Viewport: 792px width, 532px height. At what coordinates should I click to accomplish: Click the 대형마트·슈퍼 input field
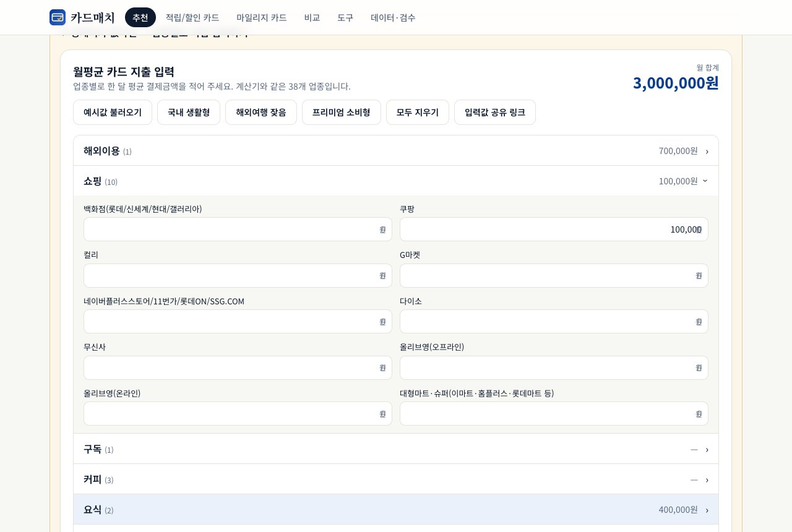554,414
